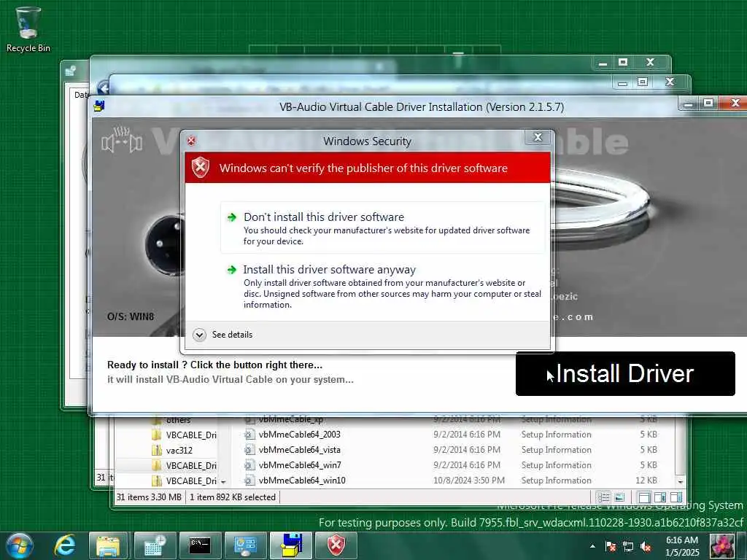Click the 10/8/2024 3:50 PM date cell
Image resolution: width=747 pixels, height=560 pixels.
(x=469, y=480)
